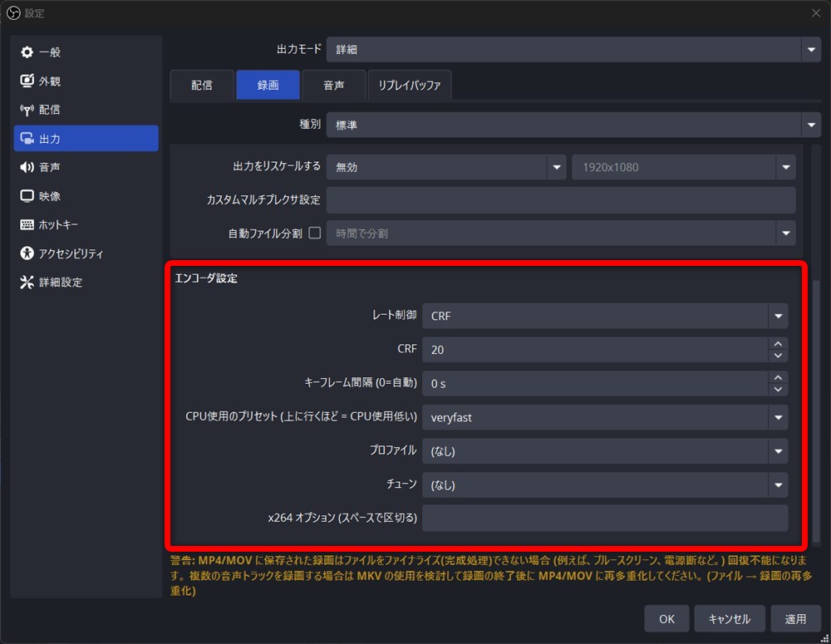The height and width of the screenshot is (644, 831).
Task: Click the 出力 output icon in sidebar
Action: 27,138
